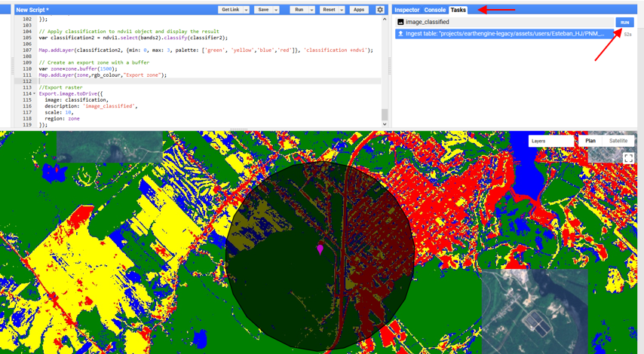The image size is (644, 354).
Task: Switch to the Console tab
Action: (434, 10)
